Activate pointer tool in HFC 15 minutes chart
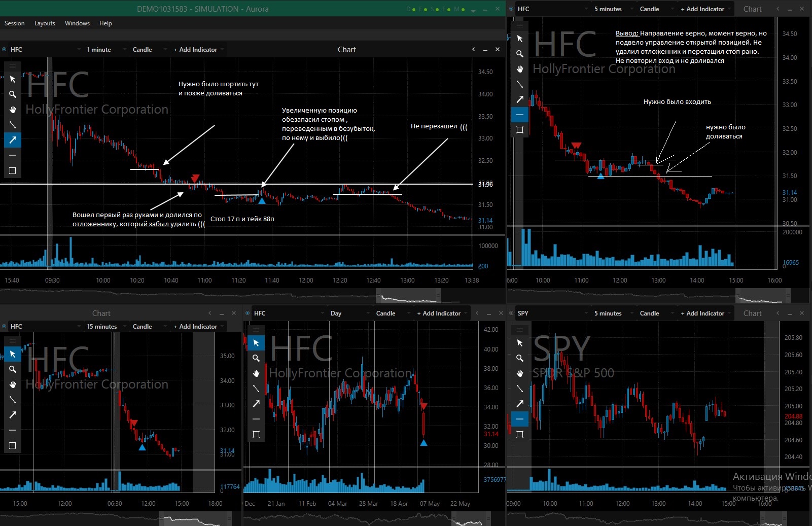Viewport: 812px width, 526px height. (13, 354)
